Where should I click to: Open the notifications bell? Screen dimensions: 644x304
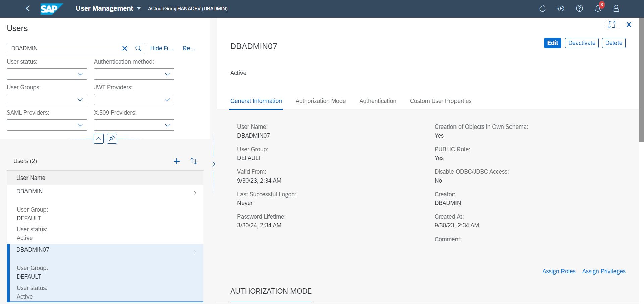(x=598, y=8)
